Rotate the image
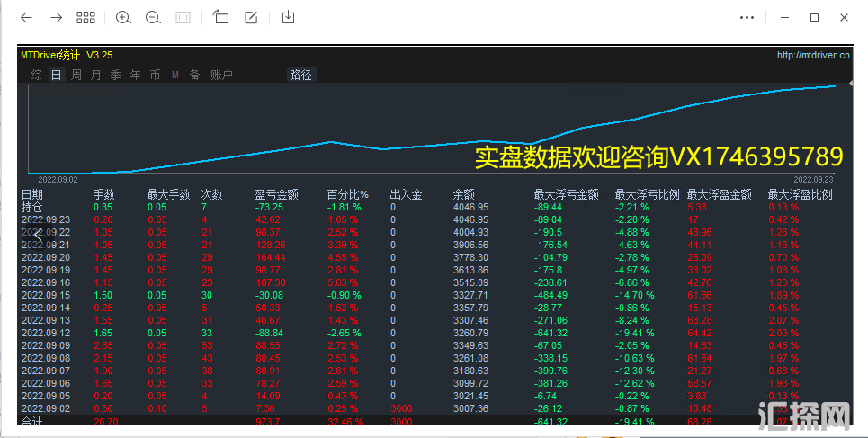 [x=221, y=17]
